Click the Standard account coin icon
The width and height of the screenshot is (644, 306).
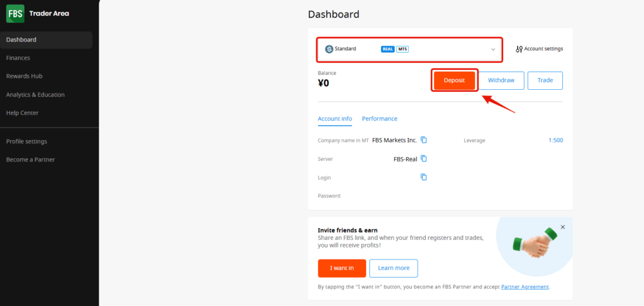329,49
